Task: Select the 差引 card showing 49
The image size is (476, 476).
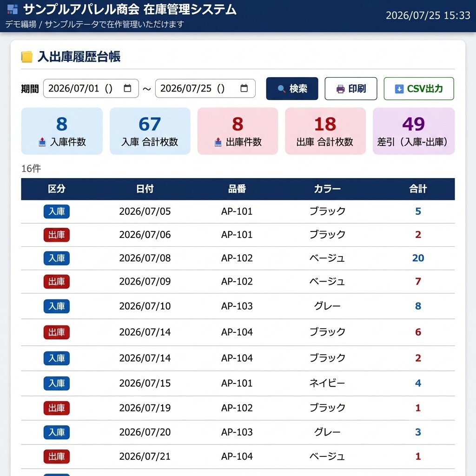Action: click(x=414, y=131)
